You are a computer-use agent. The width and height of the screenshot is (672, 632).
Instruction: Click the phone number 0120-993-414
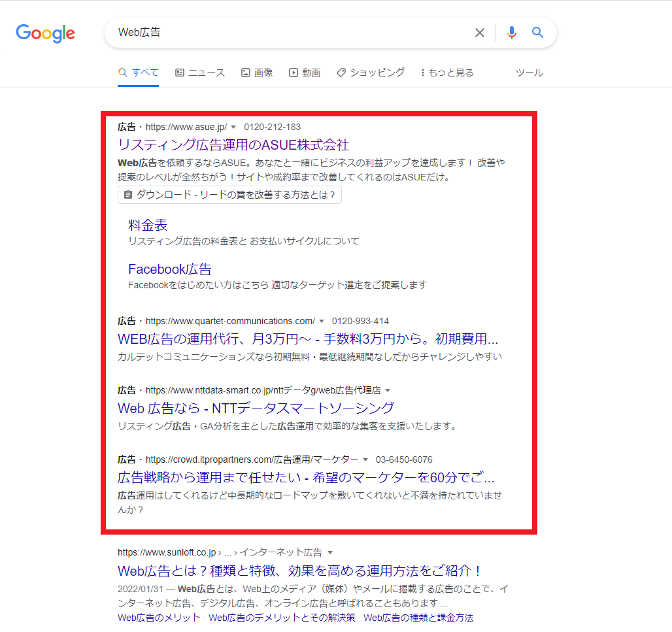click(360, 321)
